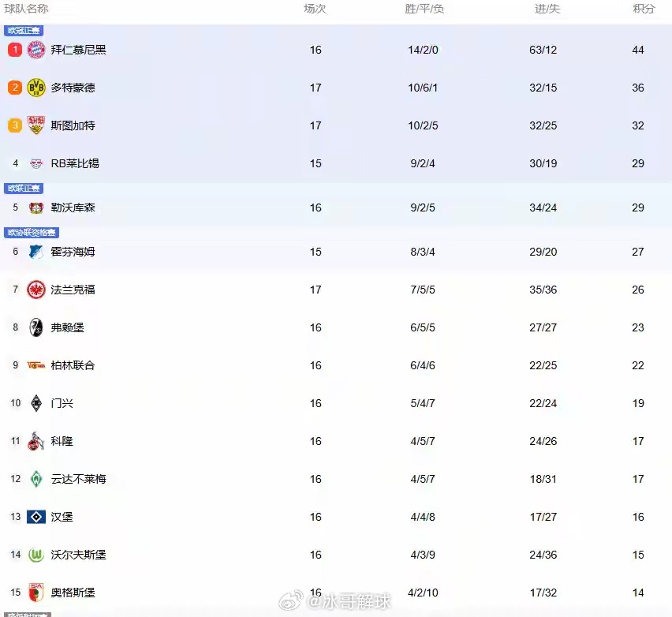Click the 欧联正赛 zone label

click(24, 188)
